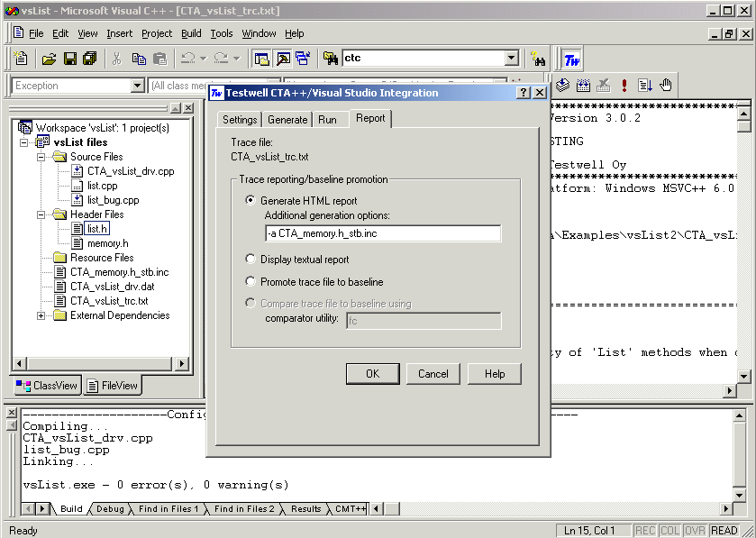Image resolution: width=756 pixels, height=538 pixels.
Task: Click the Open file toolbar icon
Action: click(49, 59)
